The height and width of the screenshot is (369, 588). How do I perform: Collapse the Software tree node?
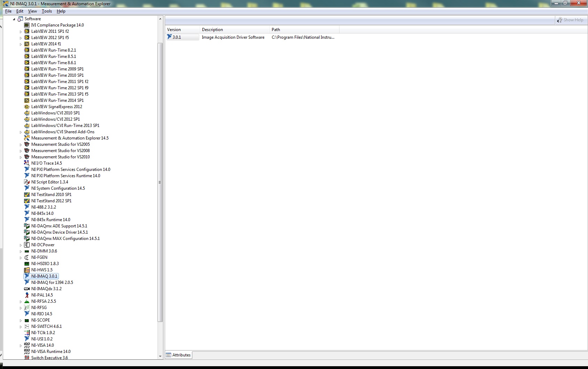coord(14,19)
